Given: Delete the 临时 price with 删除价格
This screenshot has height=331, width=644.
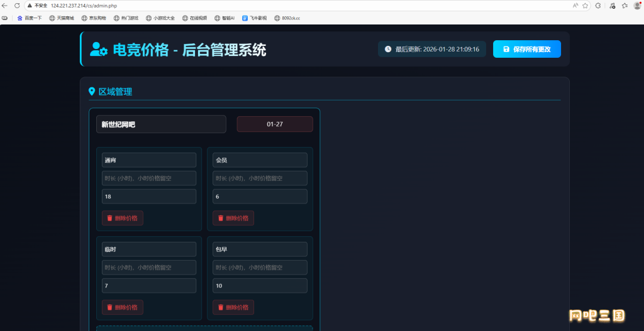Looking at the screenshot, I should point(123,307).
